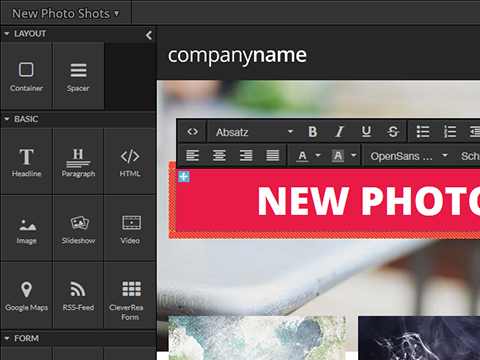This screenshot has height=360, width=480.
Task: Open the OpenSans font family dropdown
Action: tap(409, 156)
